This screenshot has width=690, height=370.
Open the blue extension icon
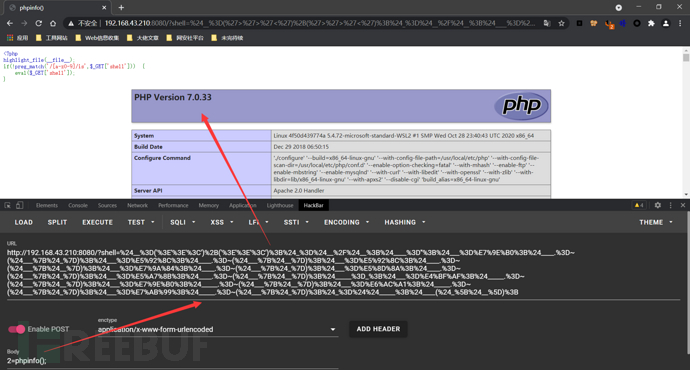tap(623, 23)
